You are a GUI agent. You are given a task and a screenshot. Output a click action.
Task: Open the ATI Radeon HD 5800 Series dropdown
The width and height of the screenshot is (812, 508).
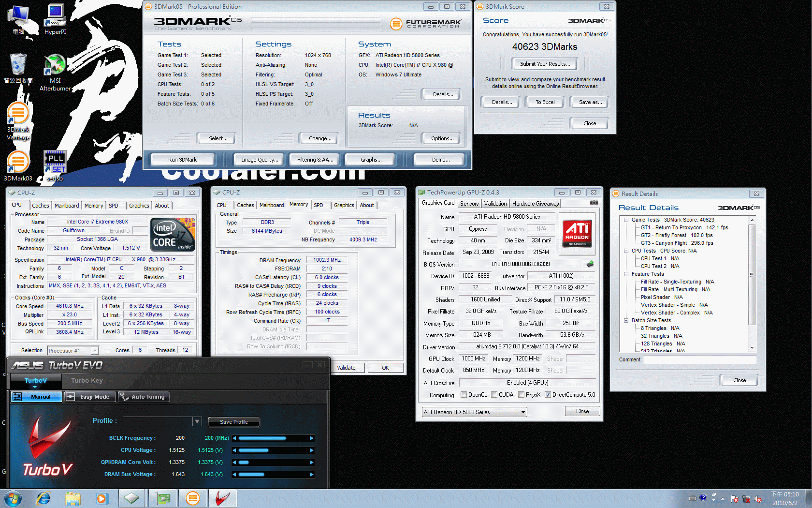pyautogui.click(x=474, y=412)
